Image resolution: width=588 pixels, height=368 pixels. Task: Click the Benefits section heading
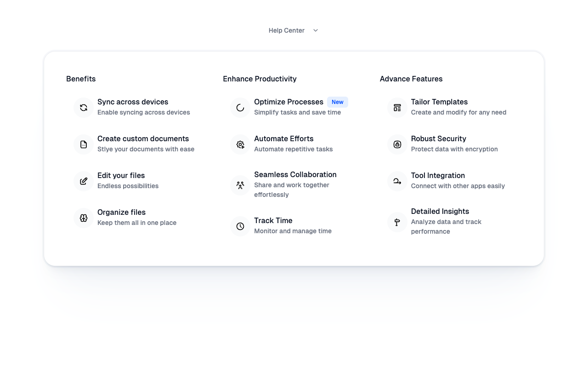click(81, 79)
